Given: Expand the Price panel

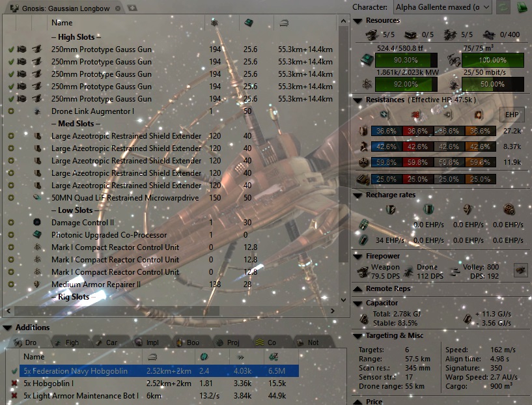Looking at the screenshot, I should (x=357, y=402).
